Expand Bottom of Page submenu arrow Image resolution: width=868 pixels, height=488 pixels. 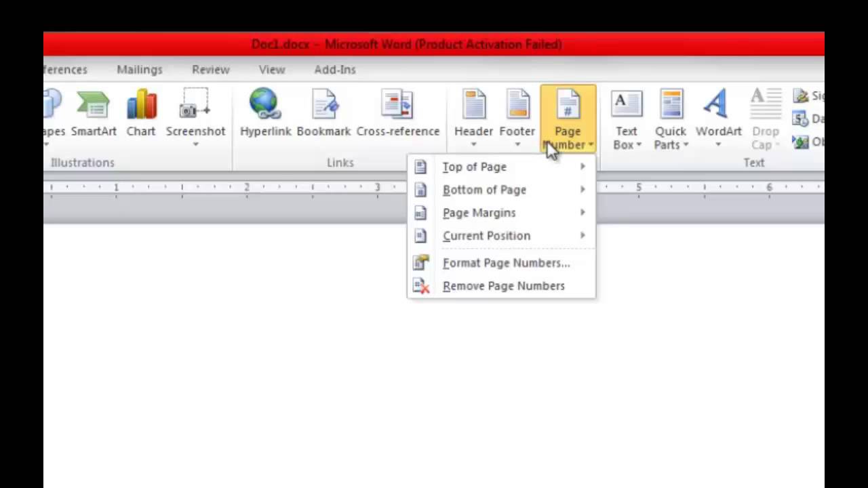pos(583,190)
